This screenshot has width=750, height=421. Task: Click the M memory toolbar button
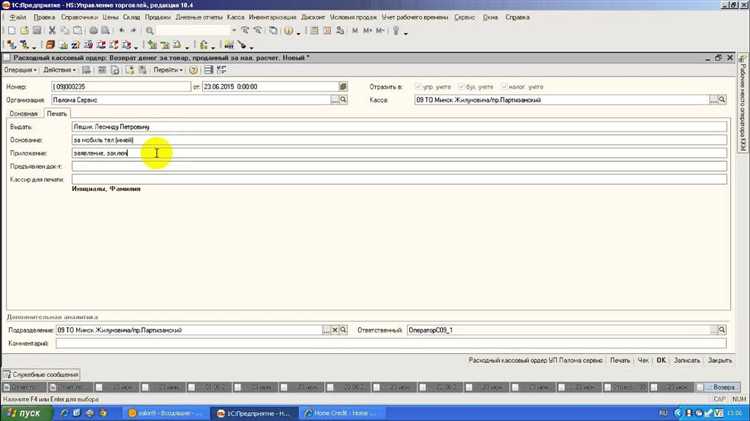355,31
